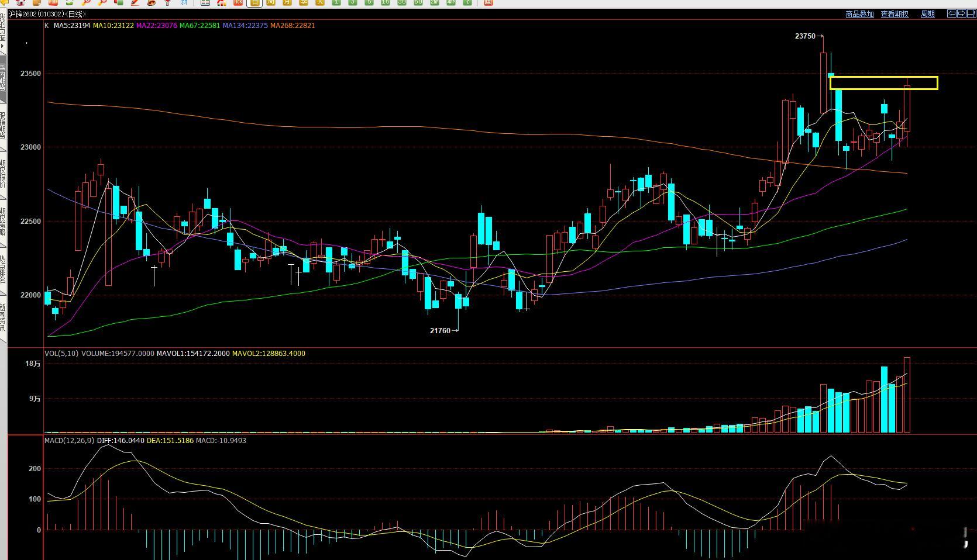The image size is (977, 560).
Task: Click the MA22:23076 indicator label
Action: (157, 26)
